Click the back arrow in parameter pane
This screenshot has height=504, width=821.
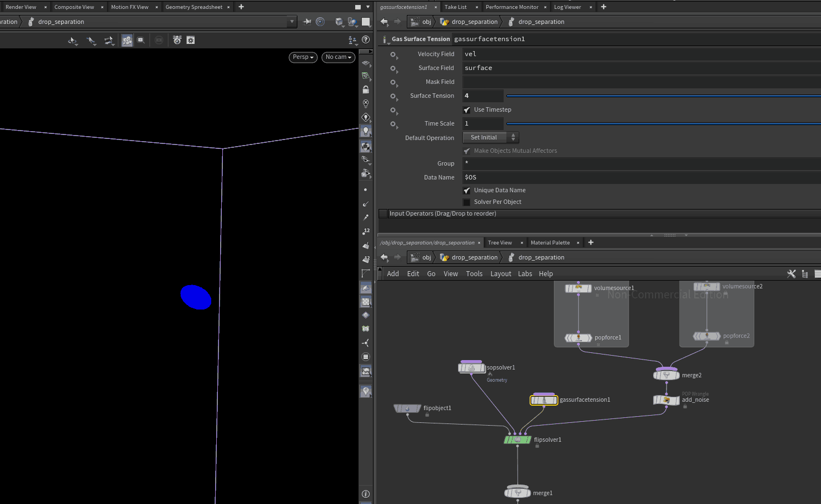point(384,22)
